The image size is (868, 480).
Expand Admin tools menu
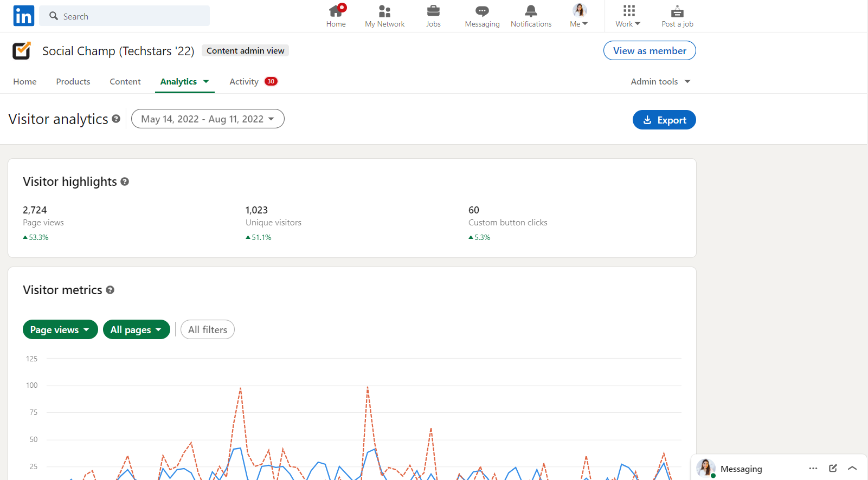(660, 81)
